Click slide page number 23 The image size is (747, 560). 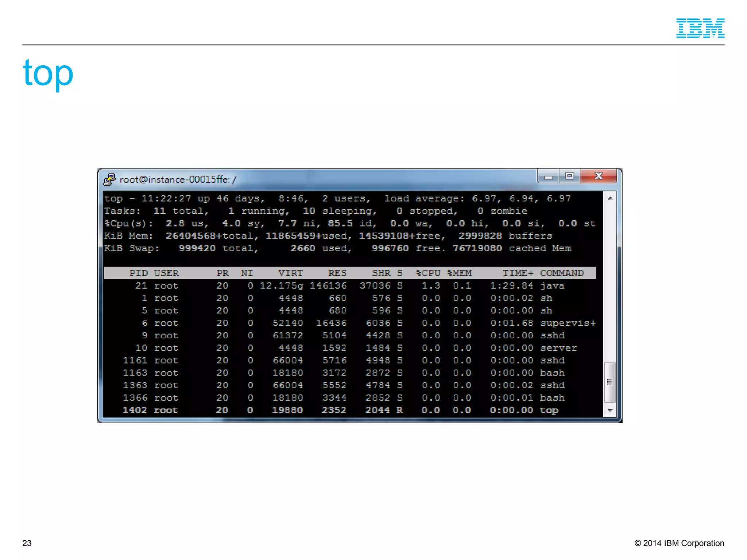pos(27,543)
